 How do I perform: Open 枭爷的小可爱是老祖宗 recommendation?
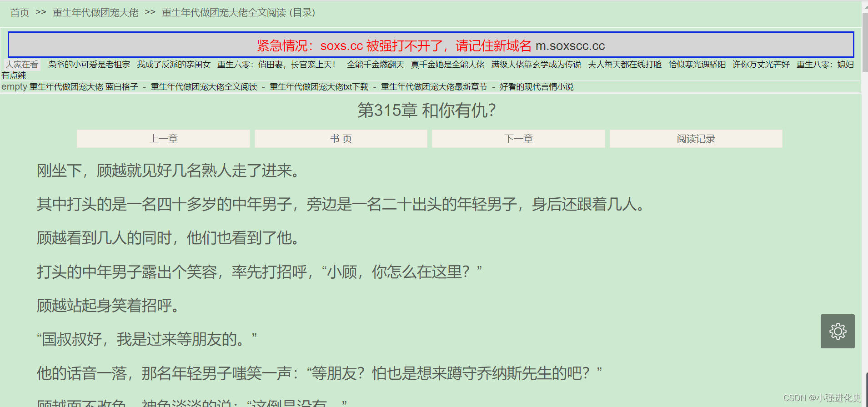[90, 65]
